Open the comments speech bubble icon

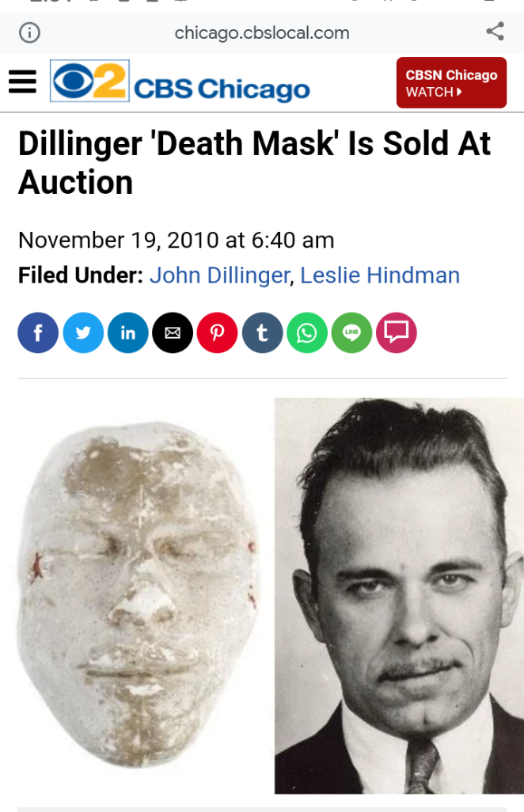396,332
